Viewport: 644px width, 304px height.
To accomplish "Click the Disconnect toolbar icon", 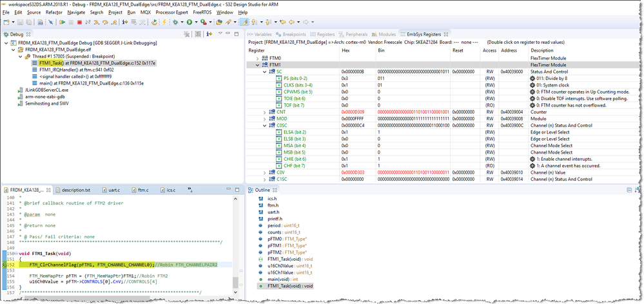I will point(88,22).
